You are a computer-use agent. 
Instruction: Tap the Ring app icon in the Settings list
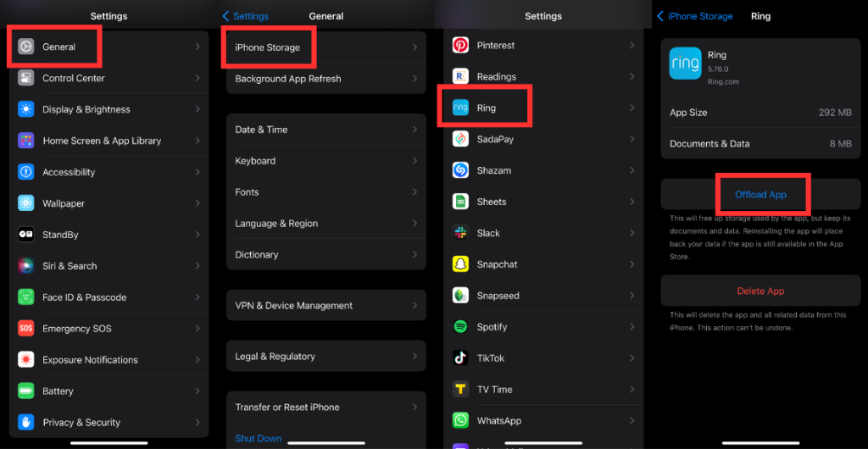tap(460, 108)
